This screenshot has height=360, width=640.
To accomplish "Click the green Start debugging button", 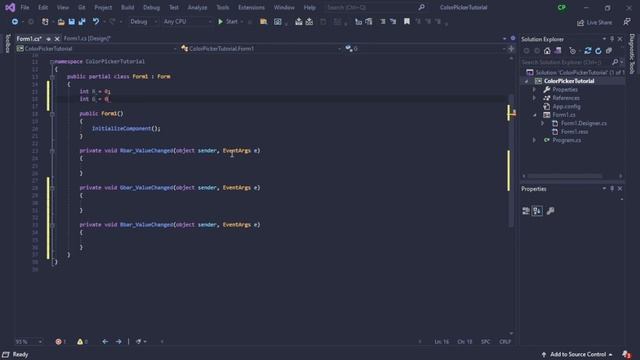I will tap(228, 22).
